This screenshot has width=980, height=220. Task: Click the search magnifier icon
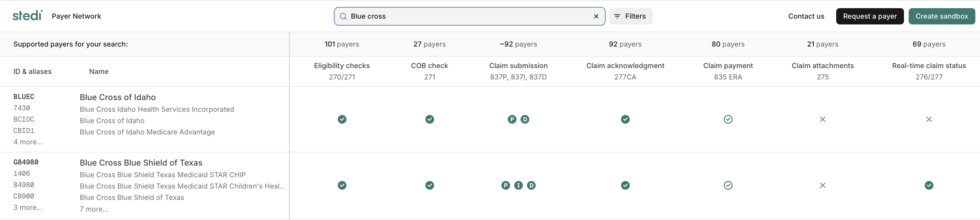[x=343, y=16]
